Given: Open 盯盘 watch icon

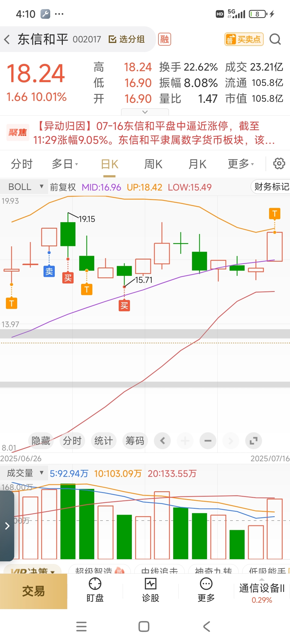Looking at the screenshot, I should (95, 590).
